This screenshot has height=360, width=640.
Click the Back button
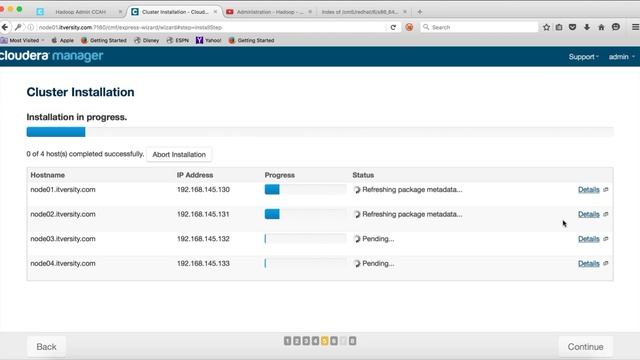point(46,347)
